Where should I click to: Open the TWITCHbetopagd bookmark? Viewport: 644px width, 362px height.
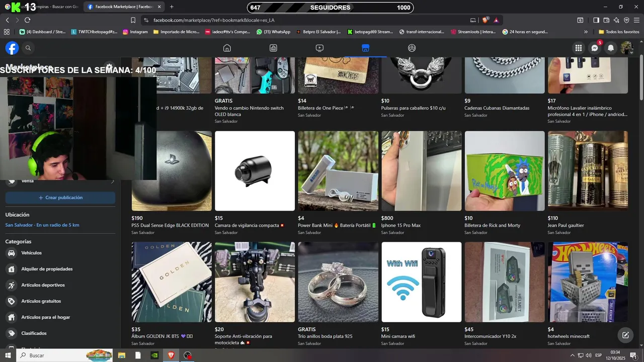94,32
